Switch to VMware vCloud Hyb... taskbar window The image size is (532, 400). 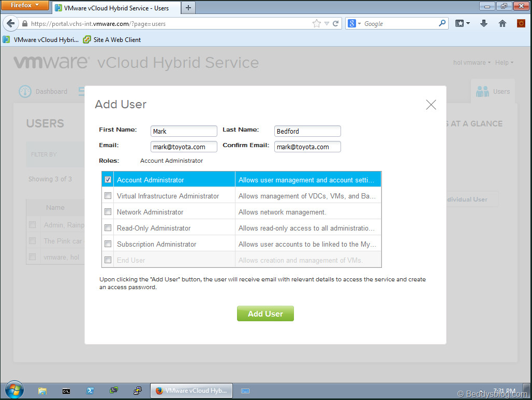[x=191, y=391]
